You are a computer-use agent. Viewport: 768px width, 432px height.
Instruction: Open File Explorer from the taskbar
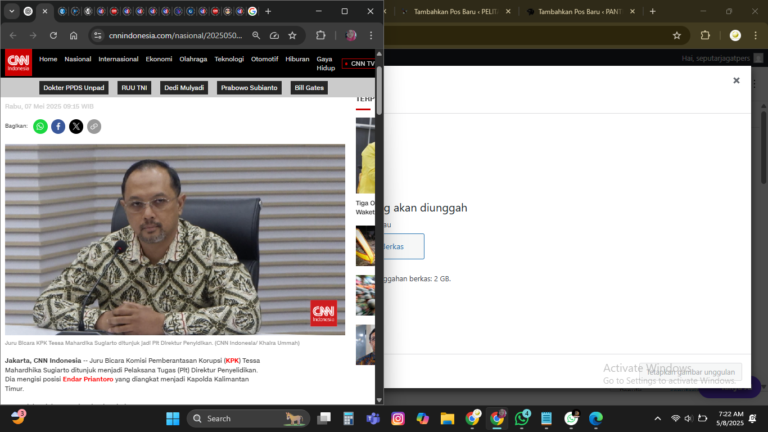tap(447, 418)
